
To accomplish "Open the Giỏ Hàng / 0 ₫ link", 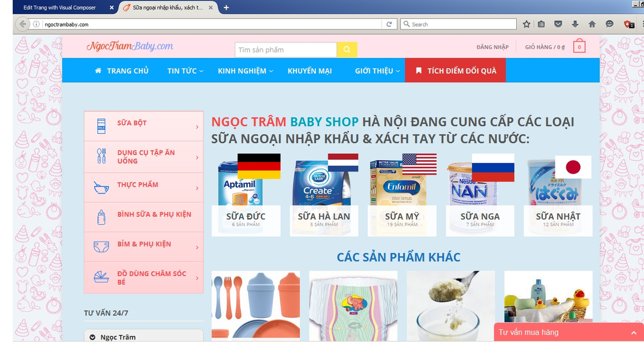I will coord(545,47).
